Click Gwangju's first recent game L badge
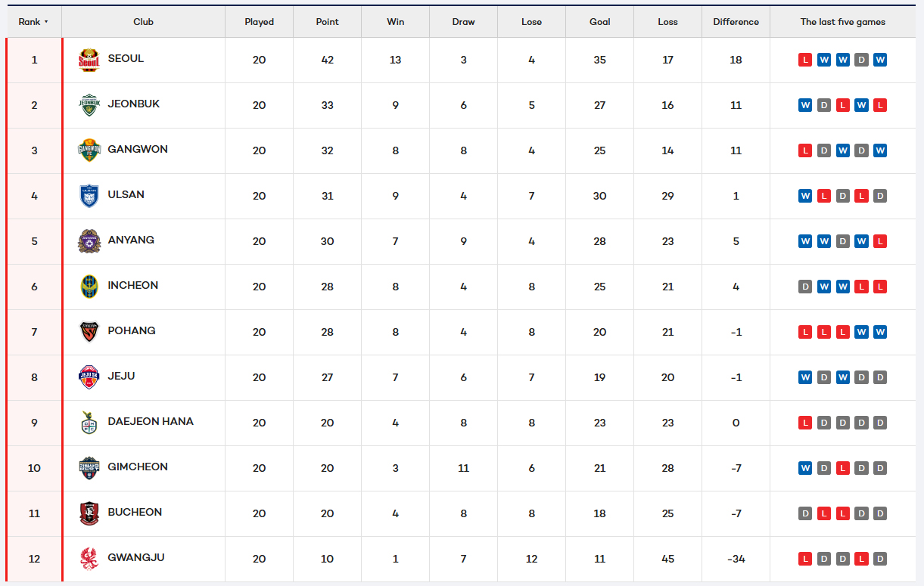 point(805,559)
